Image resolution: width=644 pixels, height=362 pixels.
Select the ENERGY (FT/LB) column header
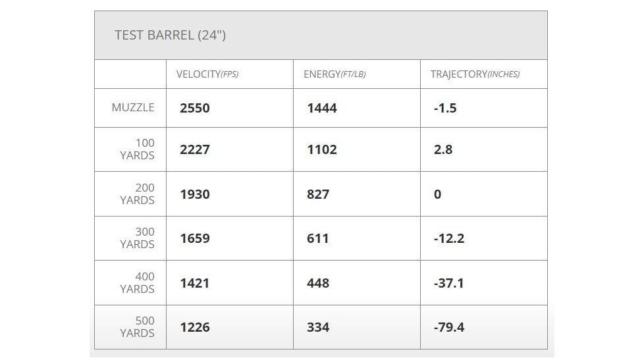click(x=335, y=74)
